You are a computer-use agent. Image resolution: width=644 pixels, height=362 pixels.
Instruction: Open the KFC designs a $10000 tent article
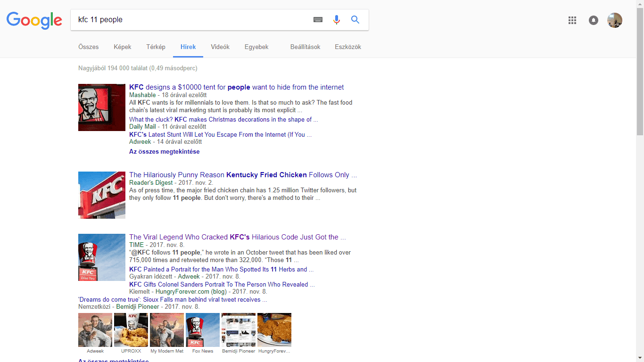pyautogui.click(x=237, y=87)
